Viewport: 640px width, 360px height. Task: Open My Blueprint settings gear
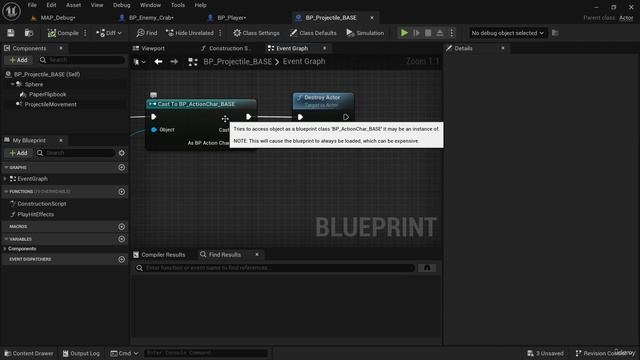pyautogui.click(x=122, y=153)
